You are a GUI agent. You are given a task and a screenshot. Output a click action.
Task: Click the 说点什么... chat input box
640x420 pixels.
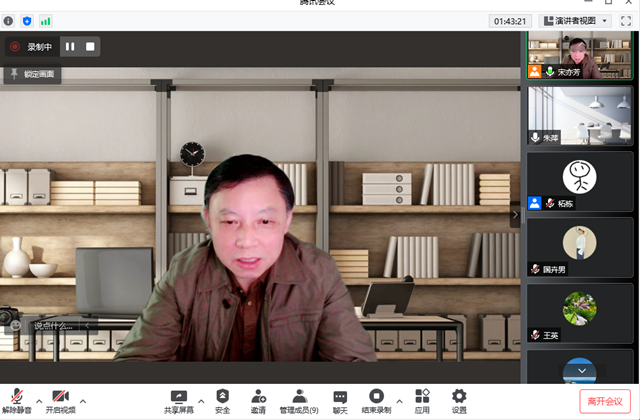pyautogui.click(x=53, y=326)
